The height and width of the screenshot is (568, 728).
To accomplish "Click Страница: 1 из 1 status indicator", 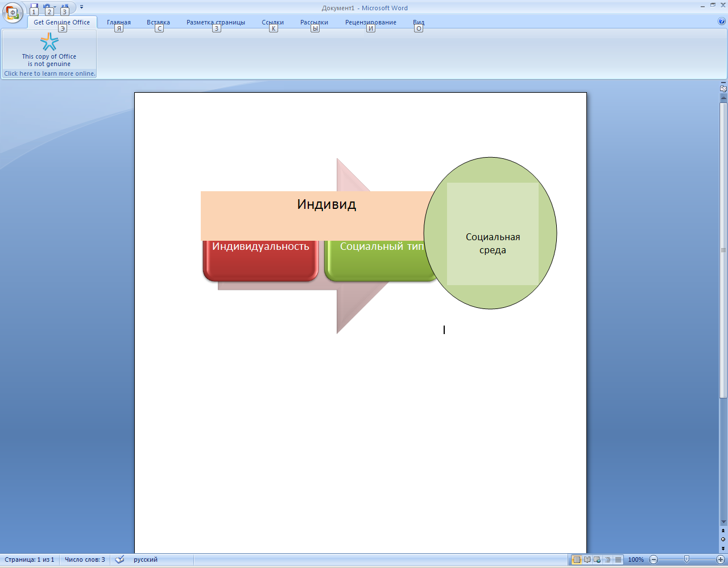I will [30, 559].
